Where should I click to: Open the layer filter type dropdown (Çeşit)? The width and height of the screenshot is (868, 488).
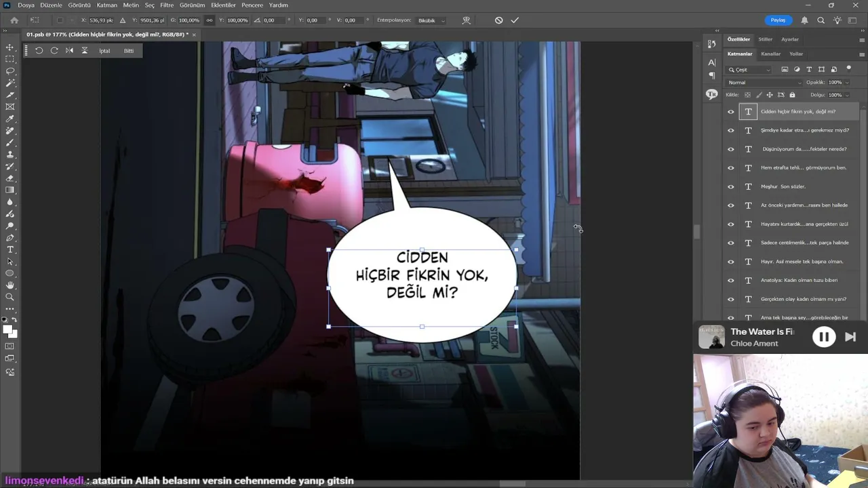[749, 70]
